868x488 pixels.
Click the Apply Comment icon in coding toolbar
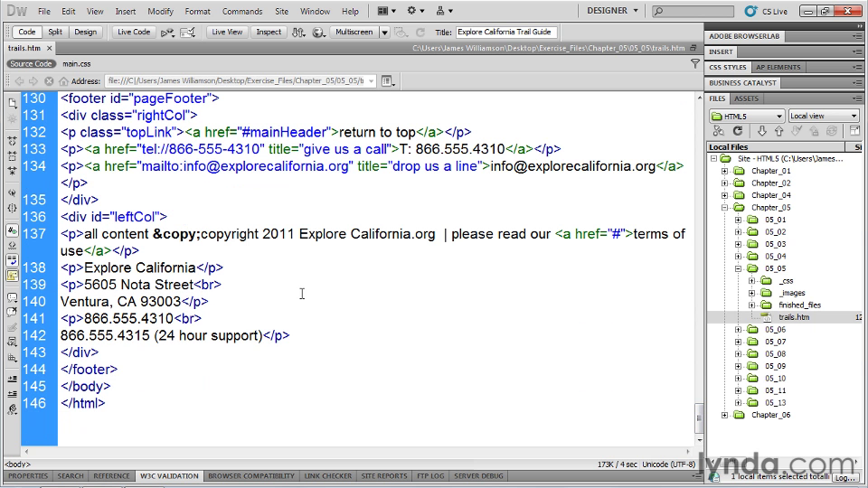[12, 297]
